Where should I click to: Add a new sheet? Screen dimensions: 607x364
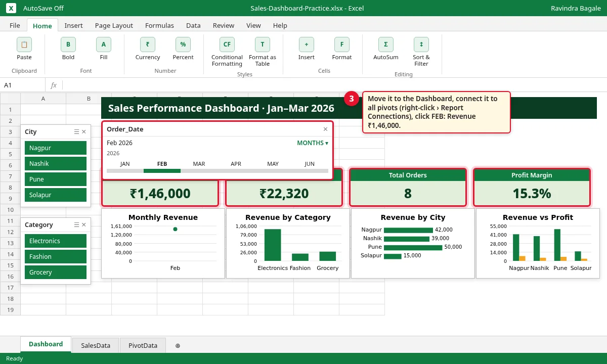(178, 346)
